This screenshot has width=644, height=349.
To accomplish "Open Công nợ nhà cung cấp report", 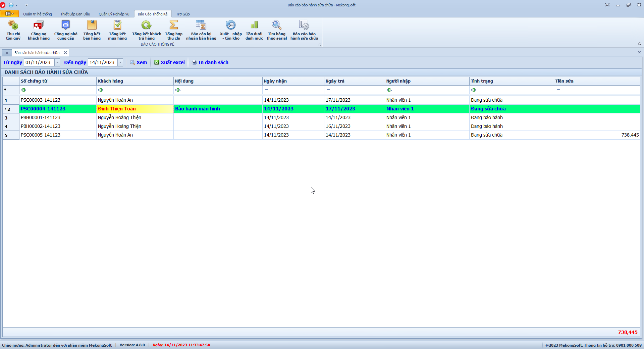I will pyautogui.click(x=66, y=30).
